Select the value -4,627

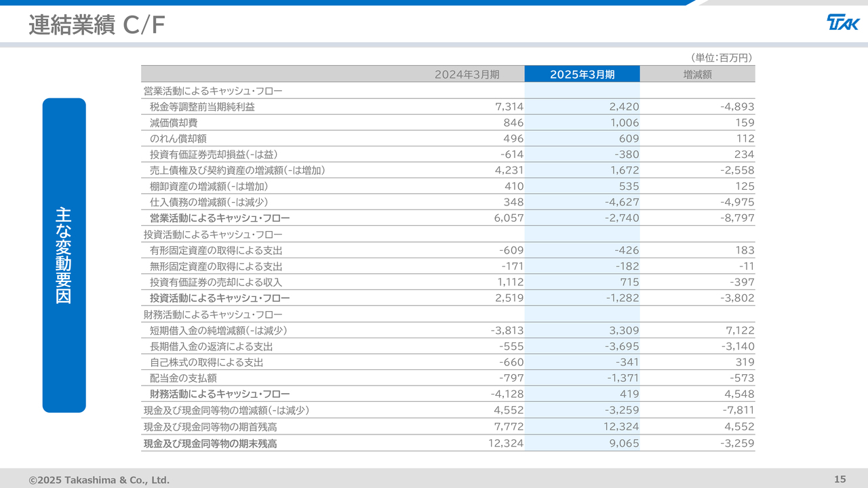click(x=622, y=202)
